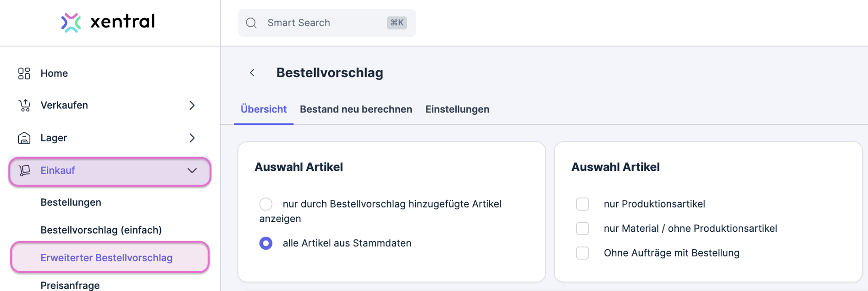This screenshot has width=868, height=291.
Task: Click the Xentral logo
Action: pyautogui.click(x=107, y=22)
